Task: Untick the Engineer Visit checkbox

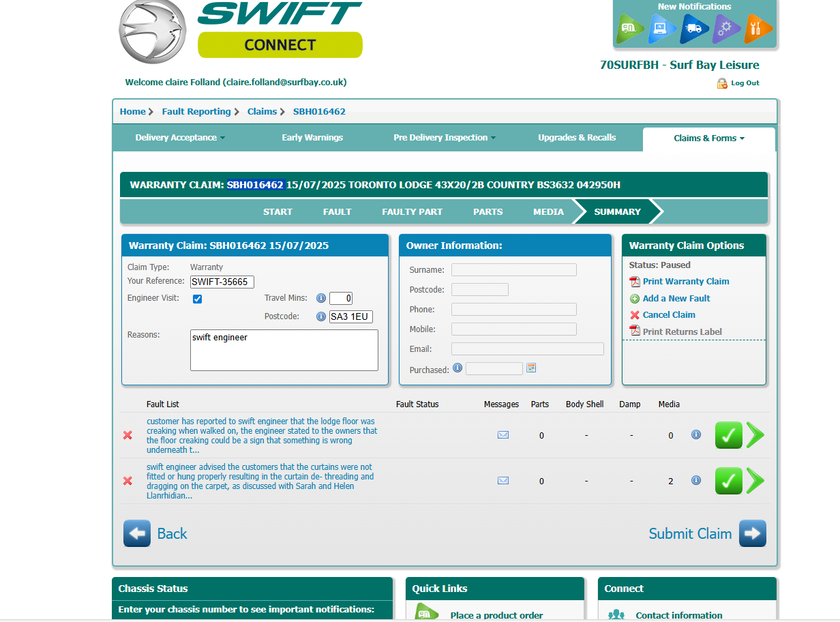Action: click(198, 299)
